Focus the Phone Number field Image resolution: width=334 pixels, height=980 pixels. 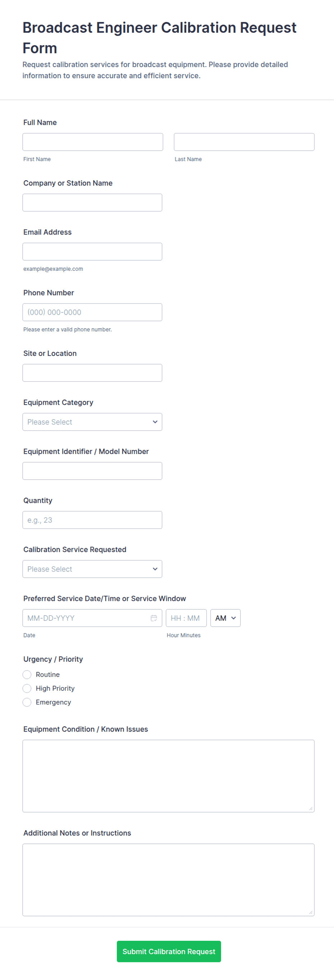(x=92, y=312)
